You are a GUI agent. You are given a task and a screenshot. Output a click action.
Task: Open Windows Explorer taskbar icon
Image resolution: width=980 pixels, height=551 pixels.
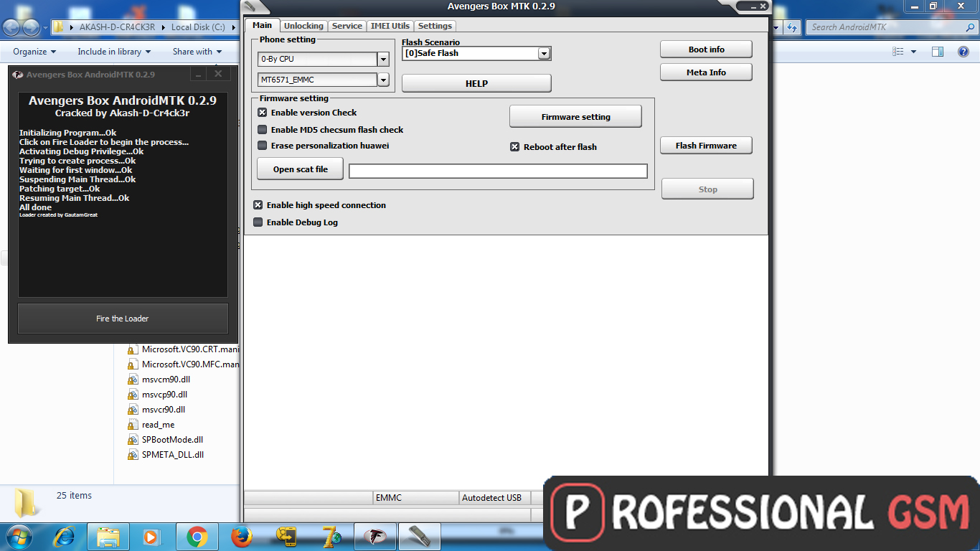click(108, 537)
